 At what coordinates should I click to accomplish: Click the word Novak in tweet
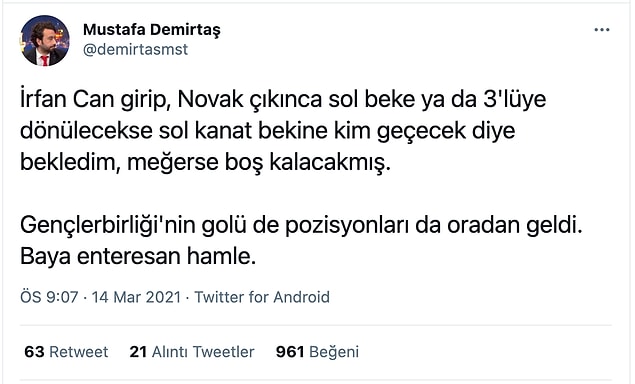[210, 99]
